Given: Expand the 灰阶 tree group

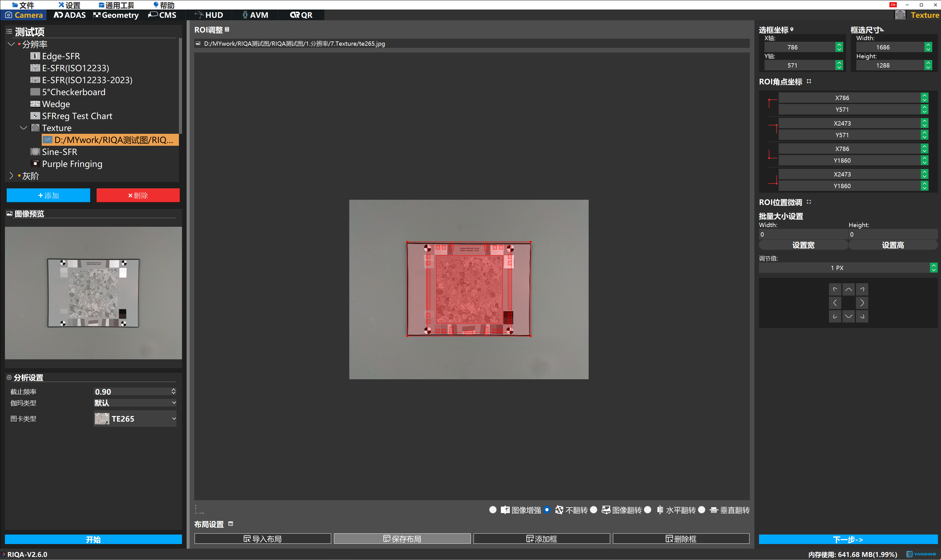Looking at the screenshot, I should [x=11, y=176].
